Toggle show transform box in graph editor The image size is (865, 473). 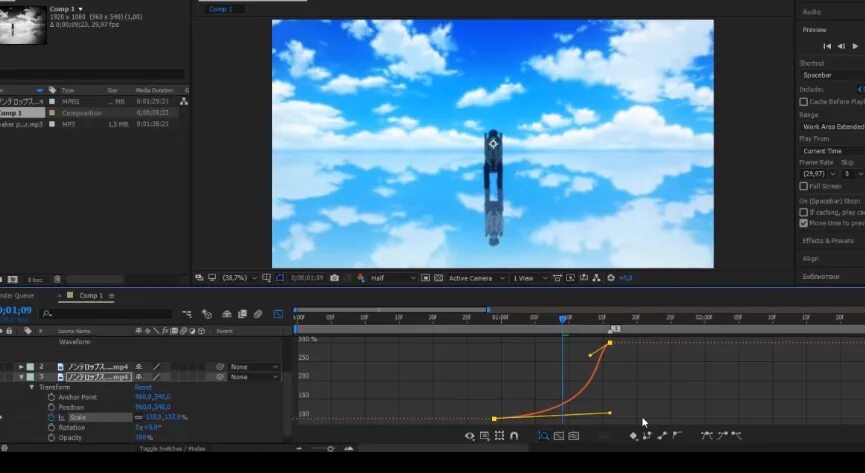tap(499, 435)
